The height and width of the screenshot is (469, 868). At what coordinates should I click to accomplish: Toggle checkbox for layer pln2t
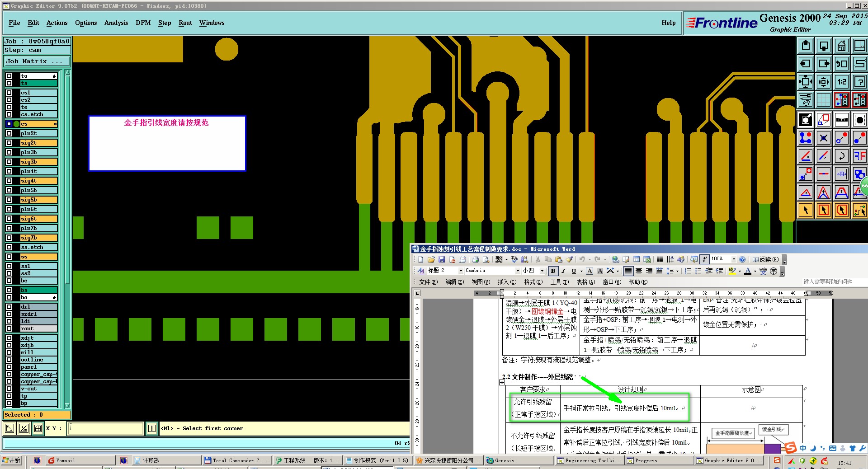point(9,133)
